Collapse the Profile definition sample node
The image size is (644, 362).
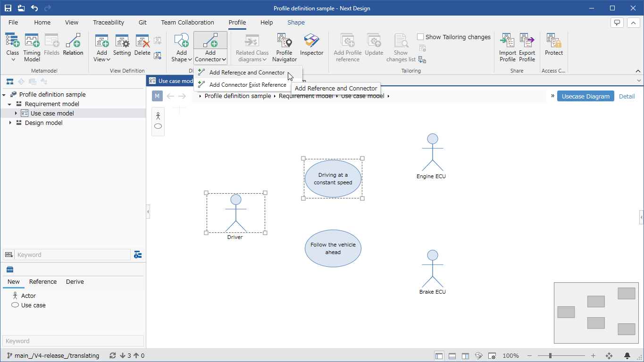click(4, 95)
